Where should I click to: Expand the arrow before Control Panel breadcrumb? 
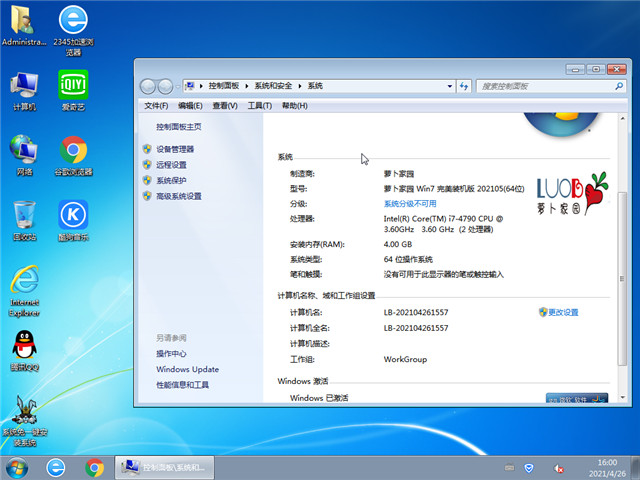pos(201,86)
